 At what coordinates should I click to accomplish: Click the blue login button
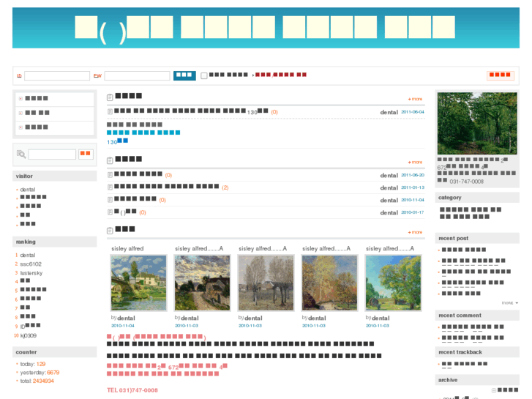[x=184, y=75]
